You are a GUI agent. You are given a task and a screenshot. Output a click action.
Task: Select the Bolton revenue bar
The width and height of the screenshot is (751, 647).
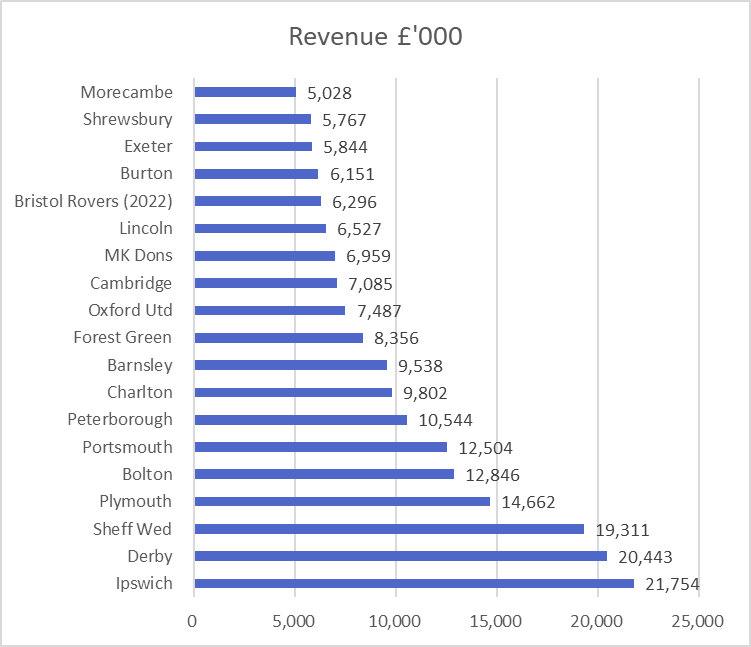323,474
